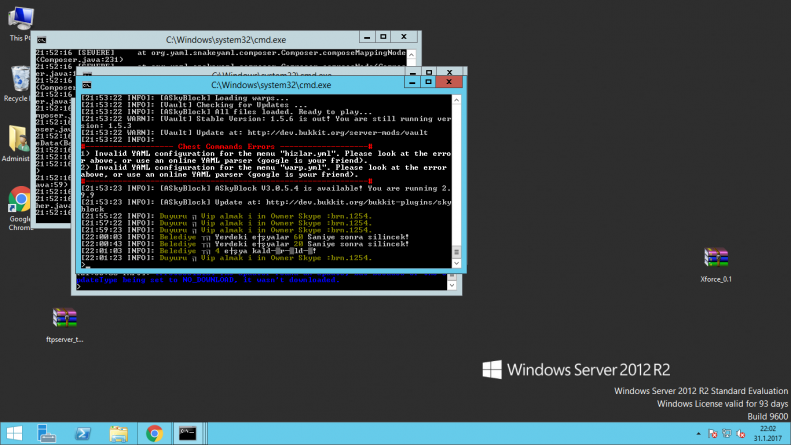This screenshot has height=445, width=791.
Task: Maximize the rearmost cmd.exe window
Action: [383, 37]
